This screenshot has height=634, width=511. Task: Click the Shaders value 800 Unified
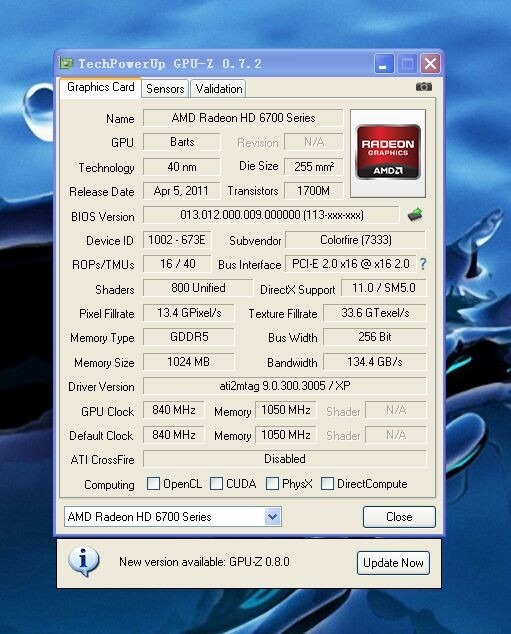tap(198, 288)
